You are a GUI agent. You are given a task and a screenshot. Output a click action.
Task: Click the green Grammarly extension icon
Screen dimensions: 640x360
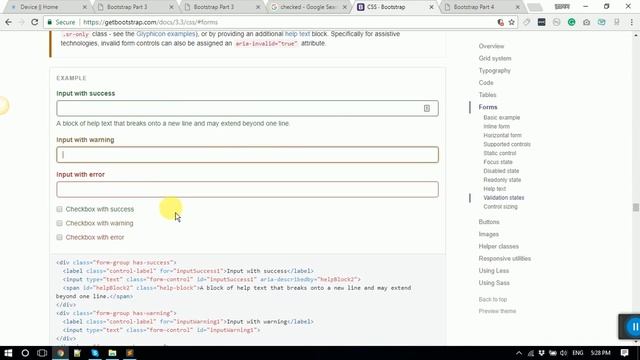pos(571,22)
